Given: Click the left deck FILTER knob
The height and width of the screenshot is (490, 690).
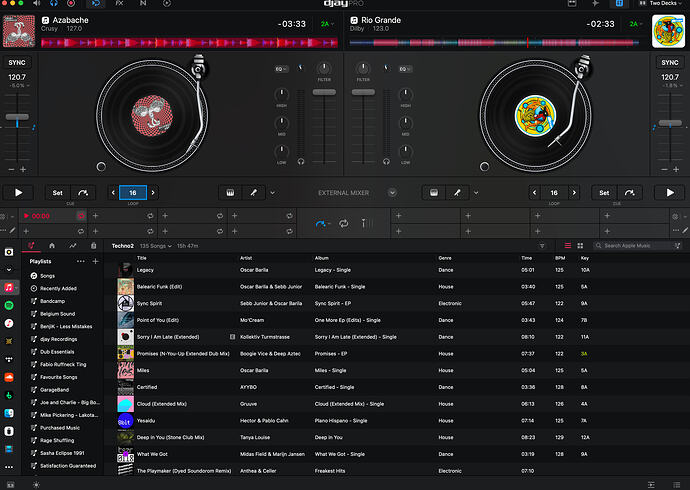Looking at the screenshot, I should pyautogui.click(x=324, y=68).
